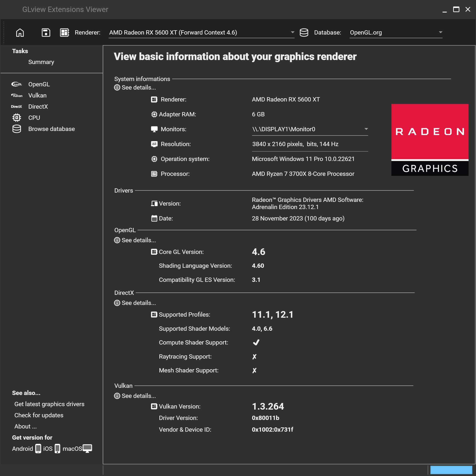Click the driver Version icon

point(154,204)
